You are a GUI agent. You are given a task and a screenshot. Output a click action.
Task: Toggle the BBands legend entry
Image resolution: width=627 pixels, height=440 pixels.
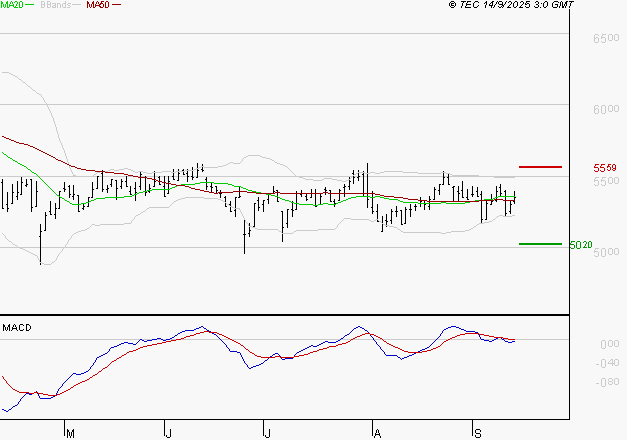click(56, 6)
